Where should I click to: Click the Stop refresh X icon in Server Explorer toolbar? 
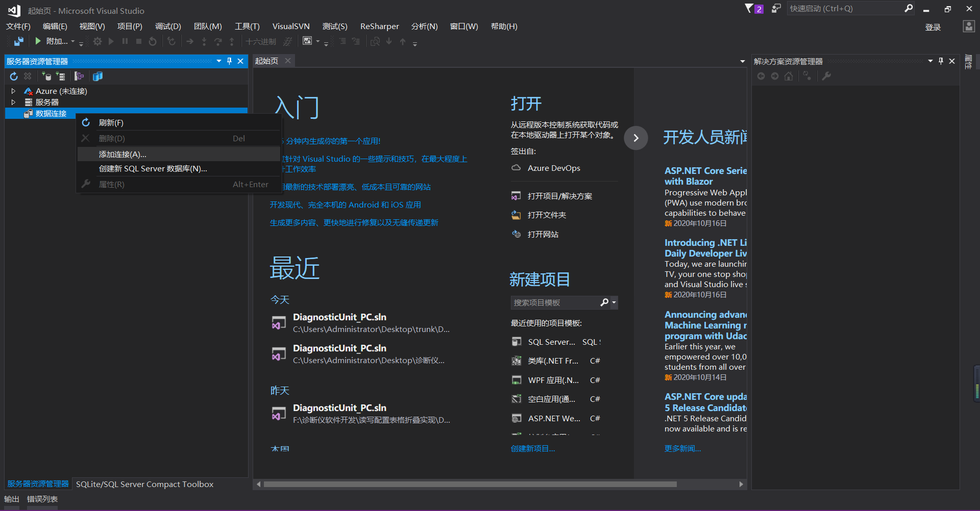(28, 76)
